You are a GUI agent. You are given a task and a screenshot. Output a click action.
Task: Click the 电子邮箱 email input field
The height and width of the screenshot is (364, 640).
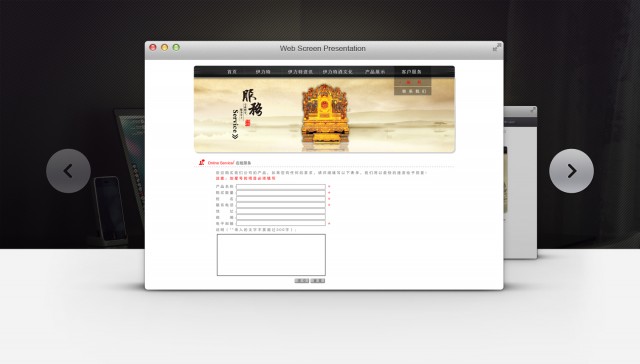point(281,224)
